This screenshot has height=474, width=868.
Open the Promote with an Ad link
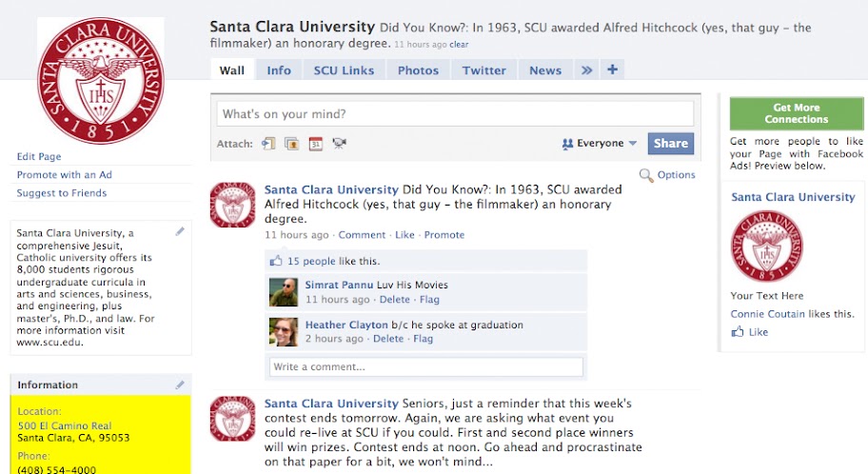point(64,175)
